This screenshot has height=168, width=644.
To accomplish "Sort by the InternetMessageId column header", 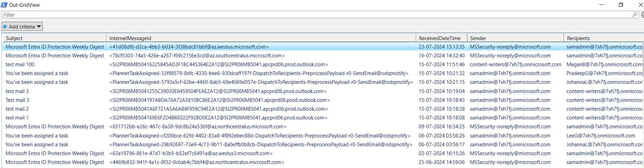I will coord(261,38).
